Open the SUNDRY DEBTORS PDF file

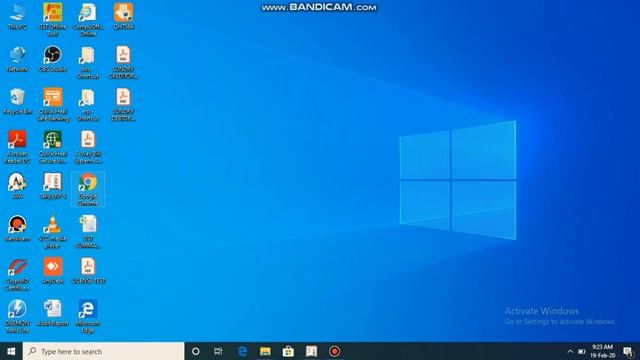click(x=123, y=104)
